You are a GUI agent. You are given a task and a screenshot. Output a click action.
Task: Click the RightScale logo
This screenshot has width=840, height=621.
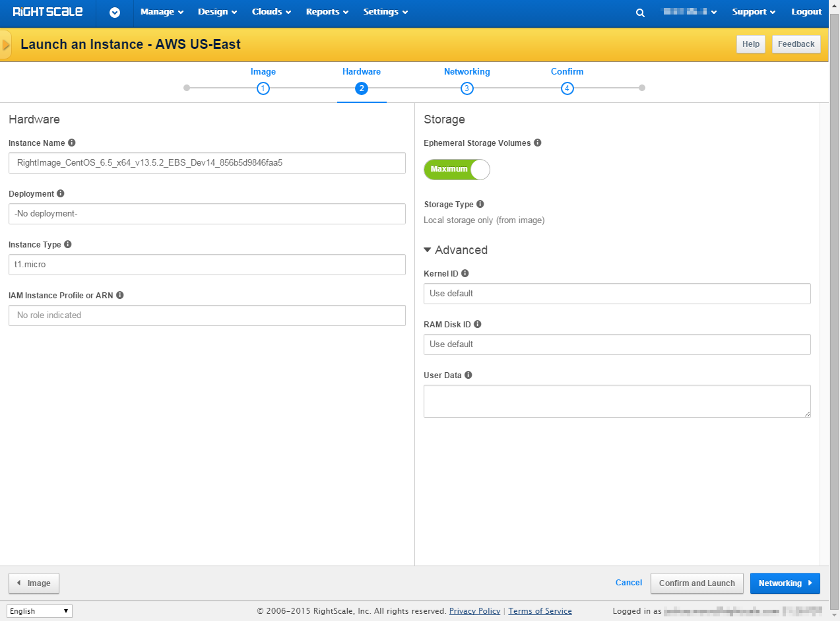pos(48,12)
